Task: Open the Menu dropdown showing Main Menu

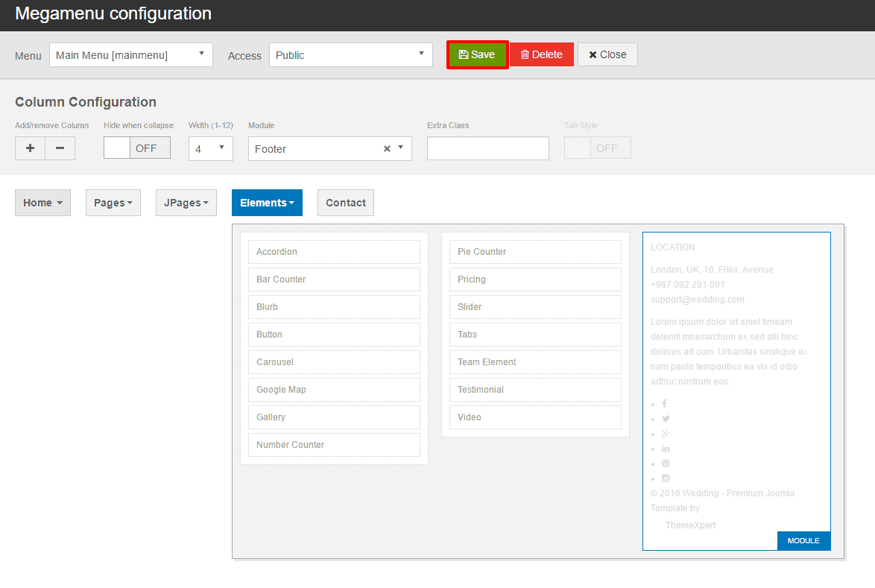Action: coord(130,54)
